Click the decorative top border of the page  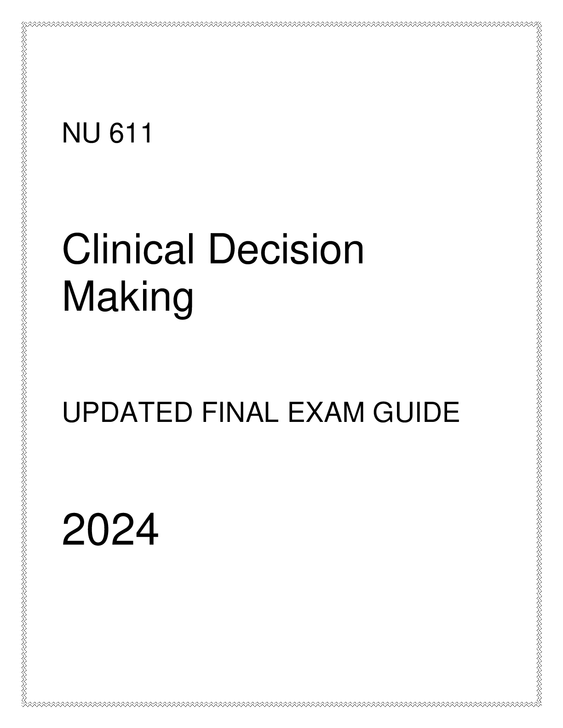pos(281,24)
